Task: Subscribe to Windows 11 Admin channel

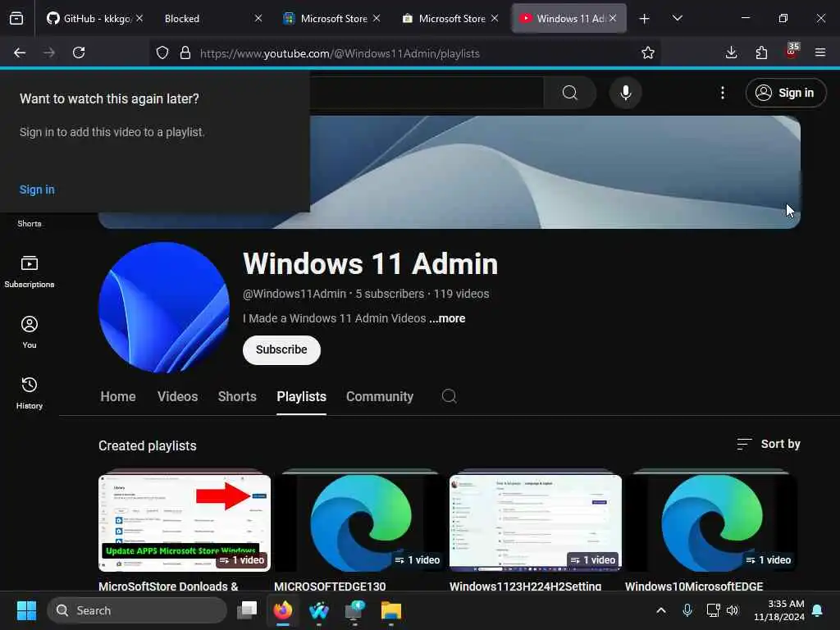Action: coord(281,349)
